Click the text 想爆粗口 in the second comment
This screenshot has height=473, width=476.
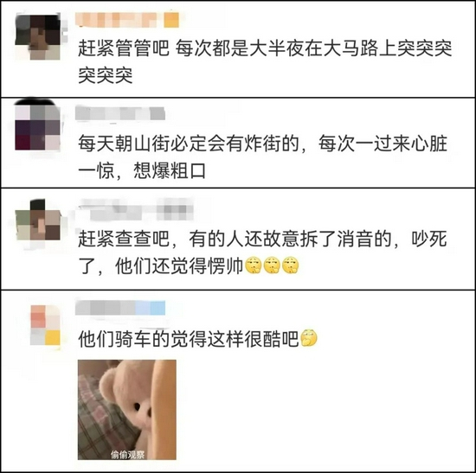[x=170, y=171]
